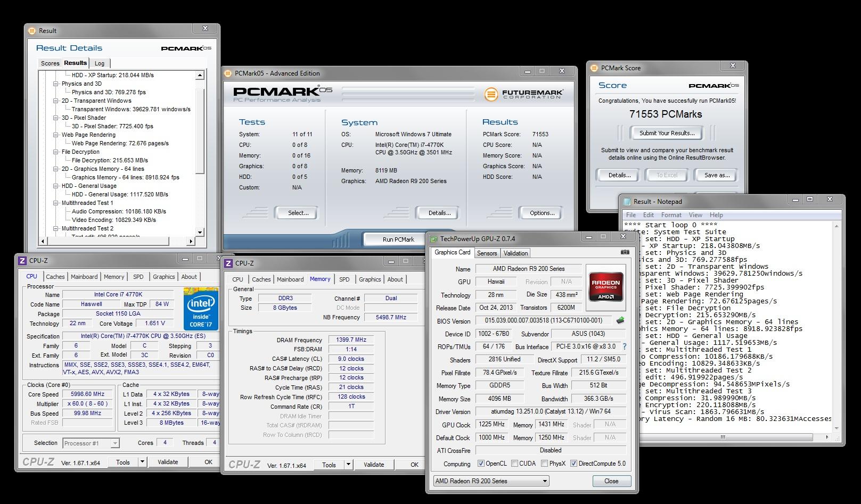Click the GPU-Z screenshot camera icon

pyautogui.click(x=625, y=252)
